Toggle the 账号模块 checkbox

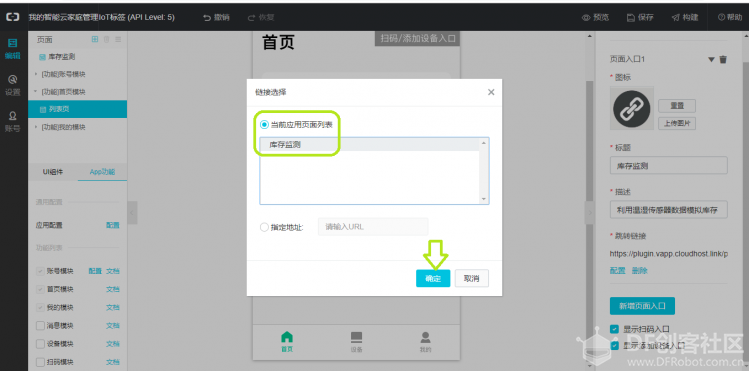[x=41, y=271]
